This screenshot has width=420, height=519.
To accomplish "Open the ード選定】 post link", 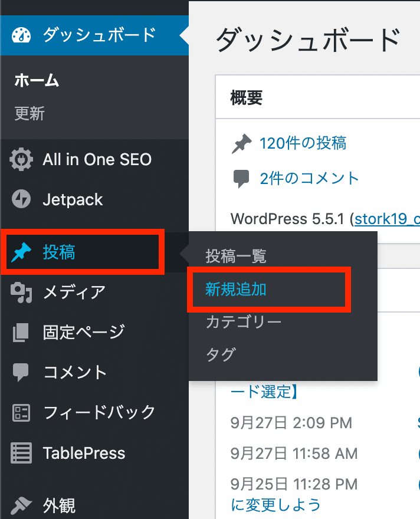I will pyautogui.click(x=264, y=392).
